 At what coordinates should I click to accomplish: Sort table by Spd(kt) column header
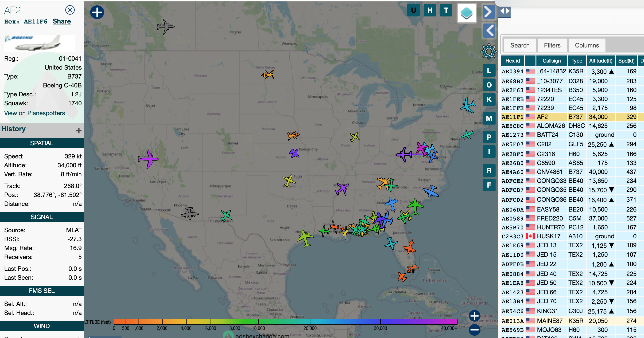click(x=626, y=61)
